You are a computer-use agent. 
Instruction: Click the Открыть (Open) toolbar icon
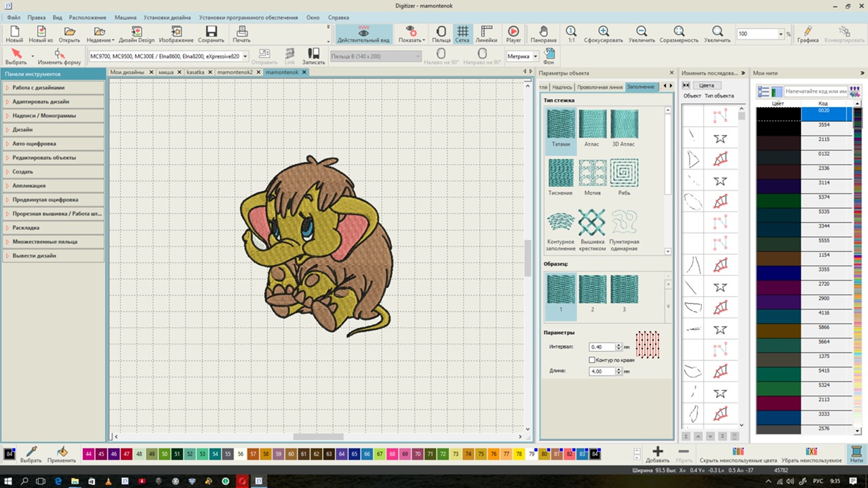click(x=69, y=34)
